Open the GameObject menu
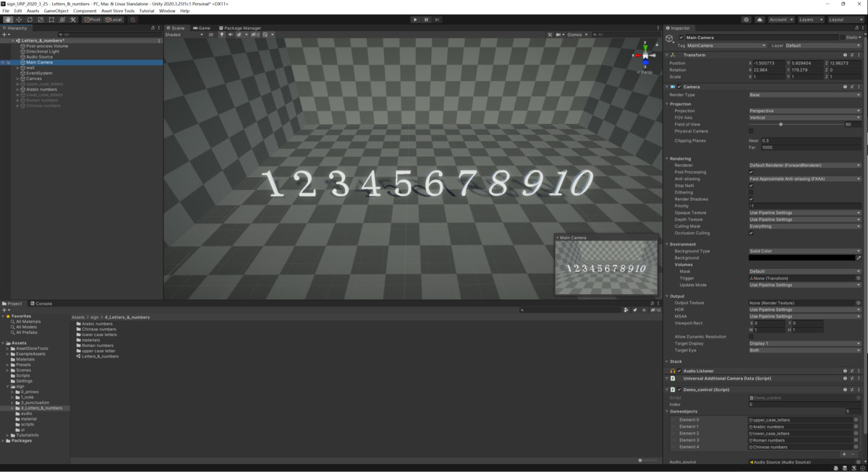The image size is (868, 472). pos(56,11)
